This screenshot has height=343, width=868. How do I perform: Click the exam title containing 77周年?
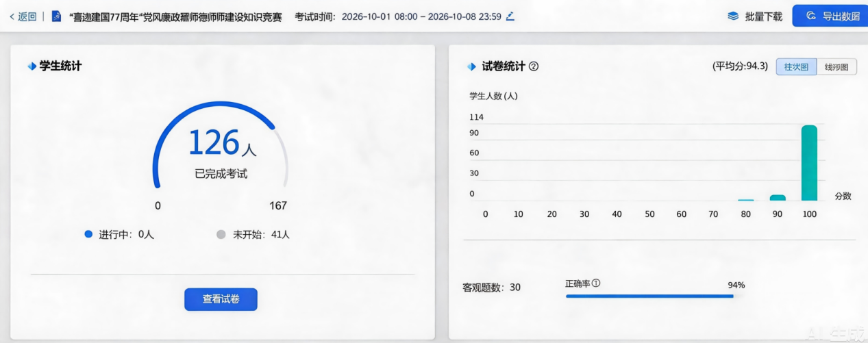[x=176, y=16]
